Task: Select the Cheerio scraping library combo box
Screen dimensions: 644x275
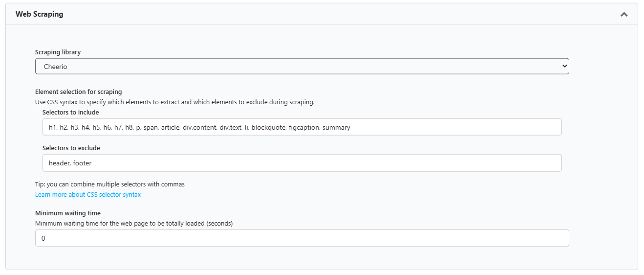Action: (x=302, y=66)
